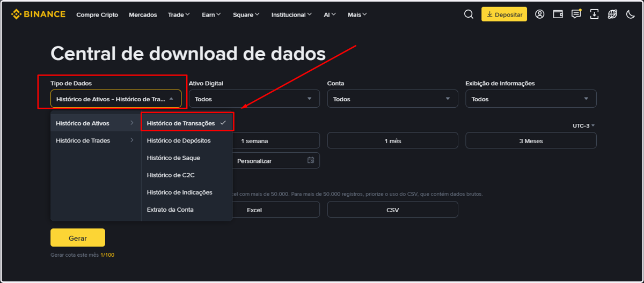Select Histórico de Indicações option
644x283 pixels.
187,192
